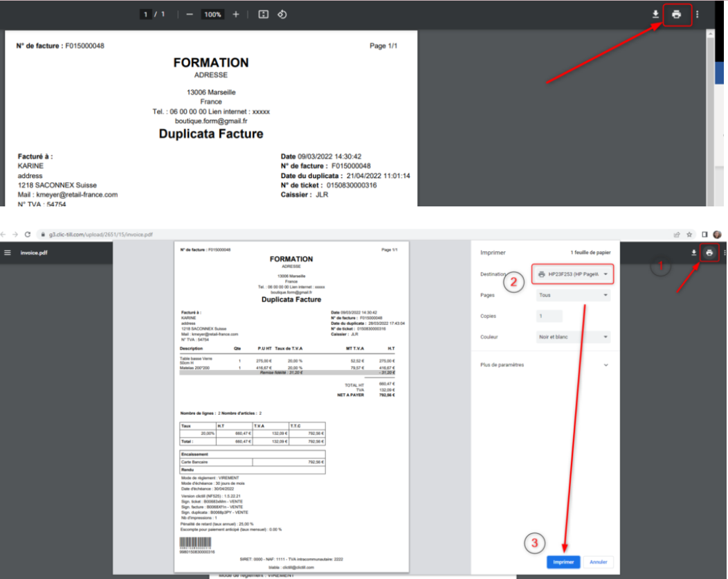The width and height of the screenshot is (728, 579).
Task: Click the share icon in address bar
Action: 677,235
